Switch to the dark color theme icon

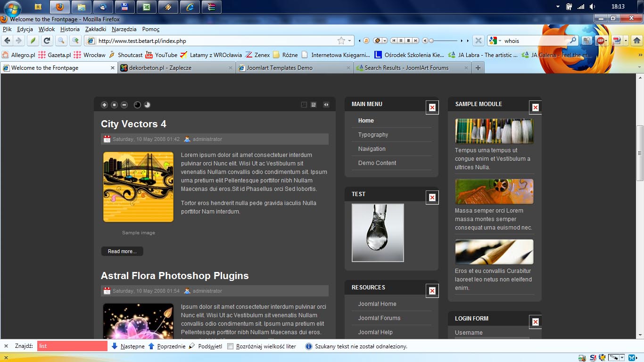pos(137,105)
